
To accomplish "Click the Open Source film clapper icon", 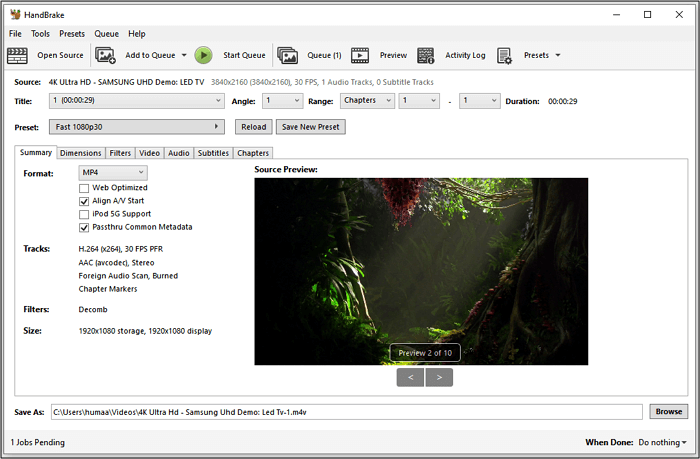I will [18, 55].
